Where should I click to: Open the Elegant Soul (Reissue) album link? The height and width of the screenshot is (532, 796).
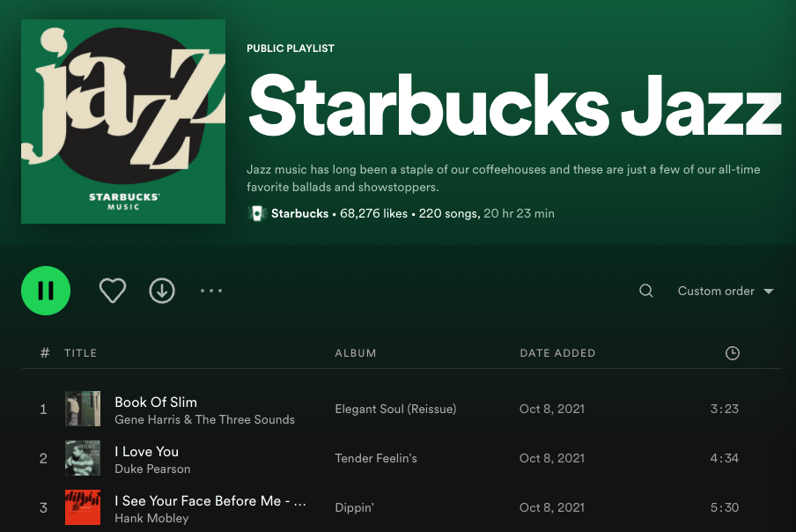(395, 409)
